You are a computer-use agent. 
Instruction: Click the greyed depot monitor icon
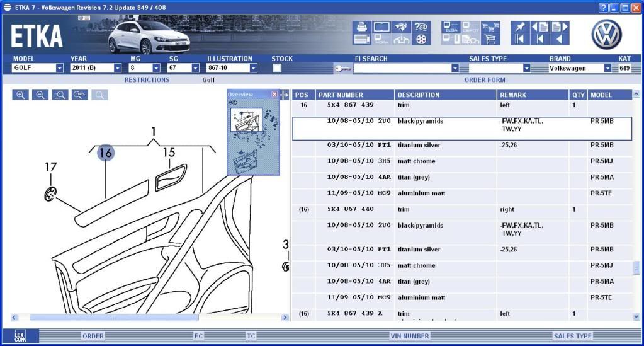tap(471, 27)
